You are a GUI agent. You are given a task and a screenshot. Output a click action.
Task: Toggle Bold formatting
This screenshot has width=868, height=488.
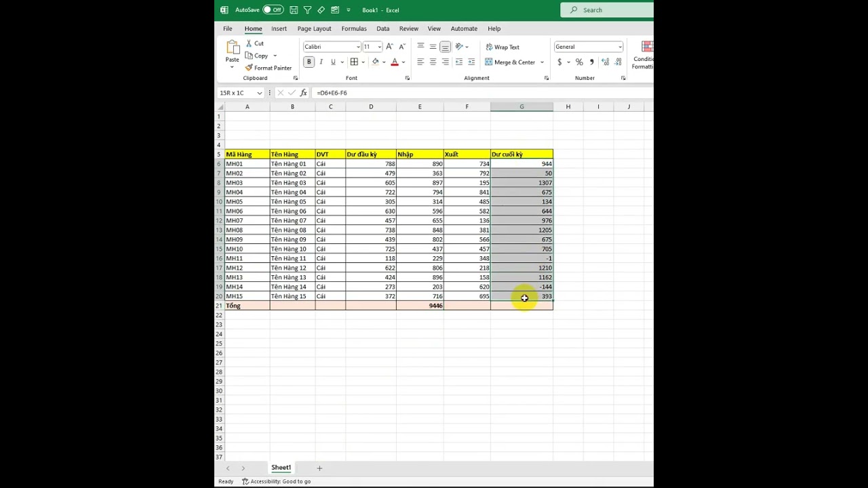[x=309, y=62]
